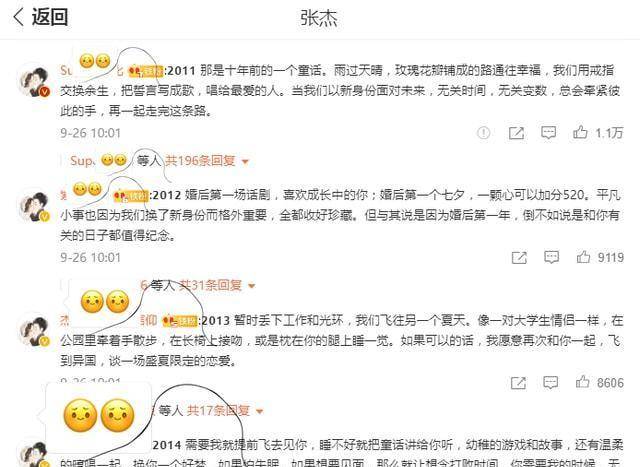This screenshot has width=640, height=467.
Task: Reply to the 2011 comment via bubble icon
Action: pos(548,133)
